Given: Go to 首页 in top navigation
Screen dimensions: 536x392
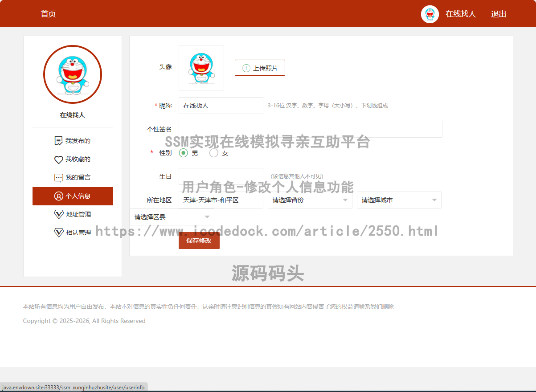Looking at the screenshot, I should click(48, 14).
